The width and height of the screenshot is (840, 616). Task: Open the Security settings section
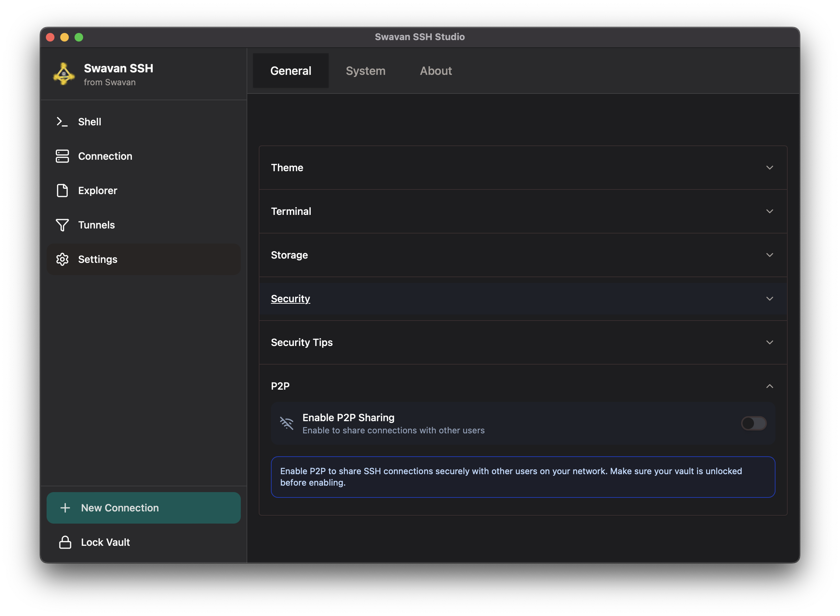[291, 299]
